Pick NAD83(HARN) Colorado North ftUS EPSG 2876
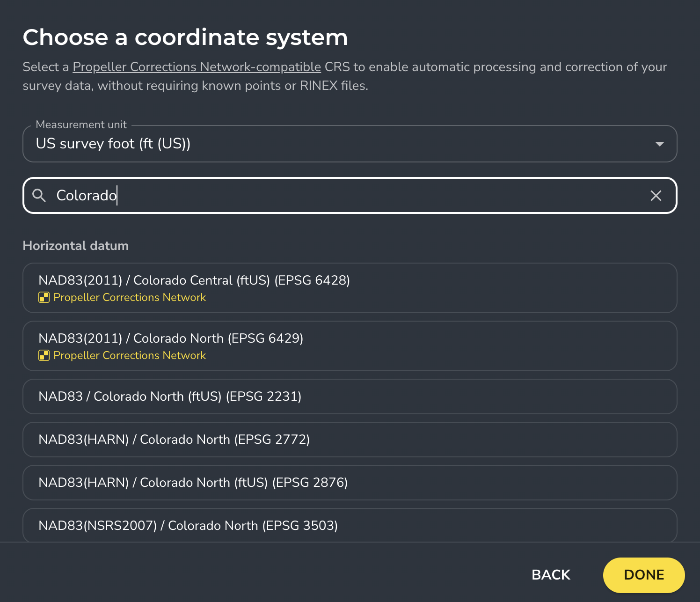 pyautogui.click(x=350, y=483)
